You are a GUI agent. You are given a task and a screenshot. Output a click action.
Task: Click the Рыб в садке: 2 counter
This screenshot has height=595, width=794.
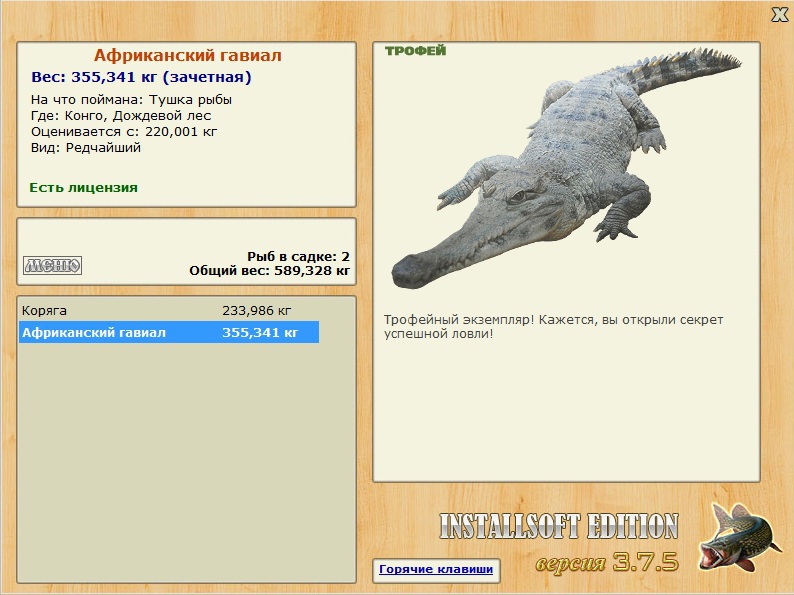[x=298, y=256]
